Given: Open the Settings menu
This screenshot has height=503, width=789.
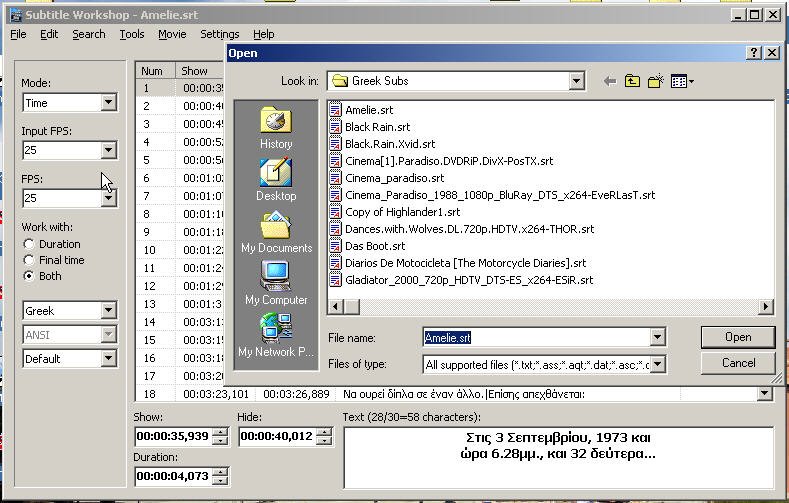Looking at the screenshot, I should click(219, 34).
